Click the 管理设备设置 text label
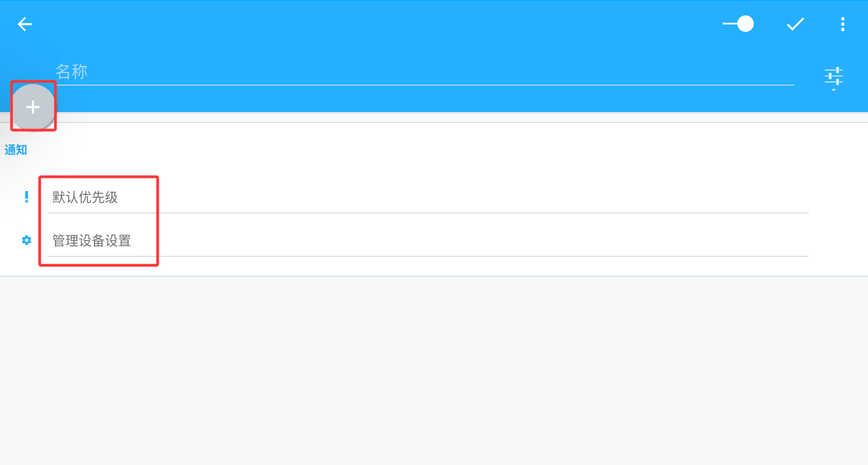Viewport: 868px width, 465px height. coord(92,241)
